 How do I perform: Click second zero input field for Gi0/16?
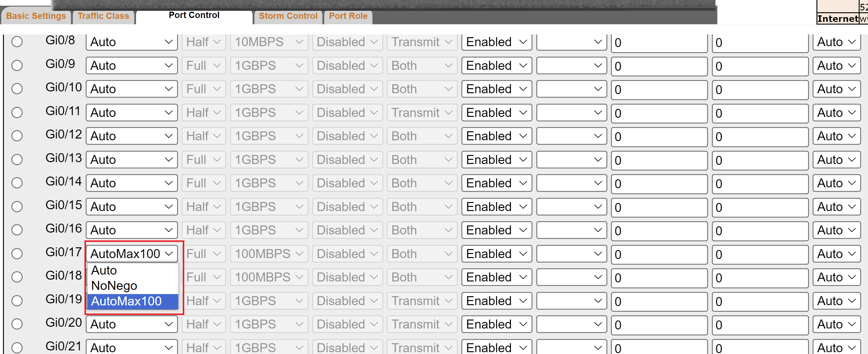tap(760, 231)
